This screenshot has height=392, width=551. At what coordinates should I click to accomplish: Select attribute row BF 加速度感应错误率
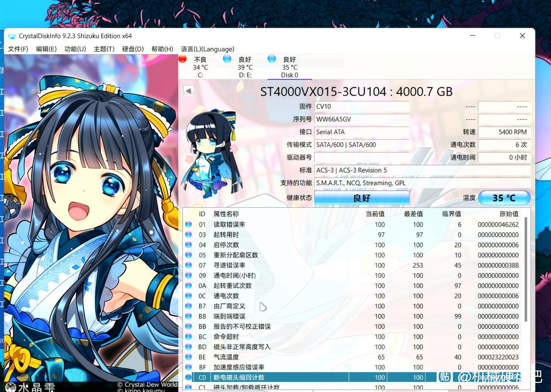[x=353, y=367]
